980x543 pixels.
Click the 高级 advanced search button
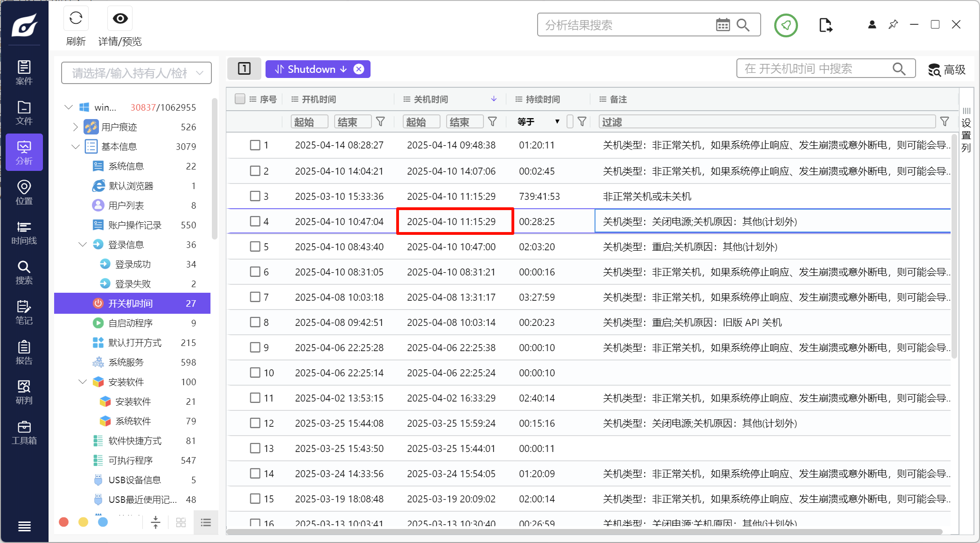947,70
